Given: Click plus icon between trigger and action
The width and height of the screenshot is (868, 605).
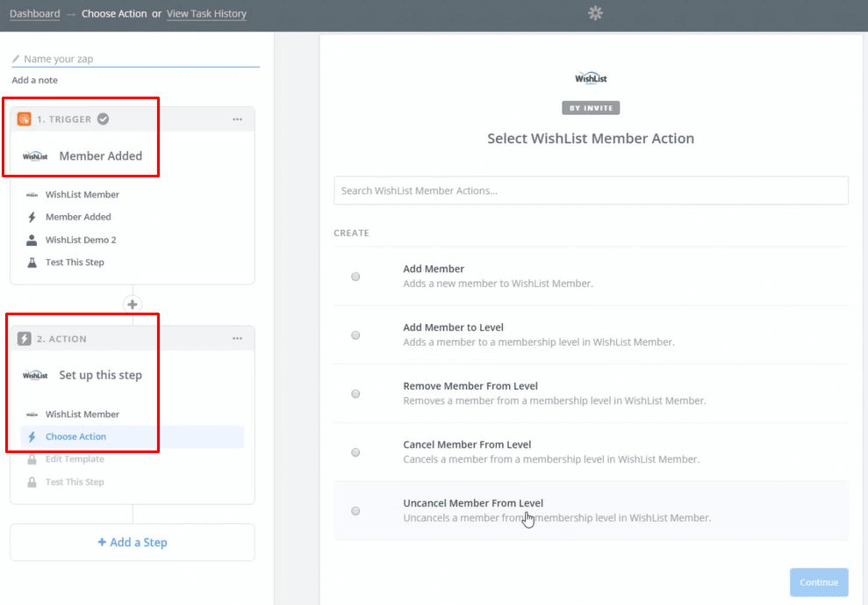Looking at the screenshot, I should click(133, 304).
